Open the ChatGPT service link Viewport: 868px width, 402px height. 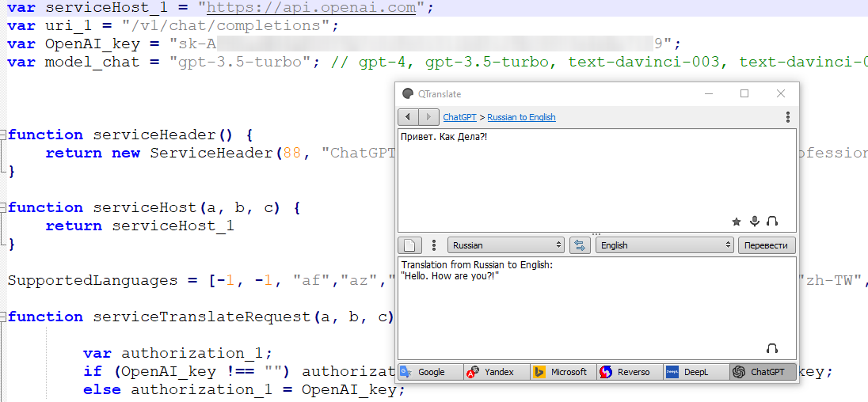click(461, 117)
